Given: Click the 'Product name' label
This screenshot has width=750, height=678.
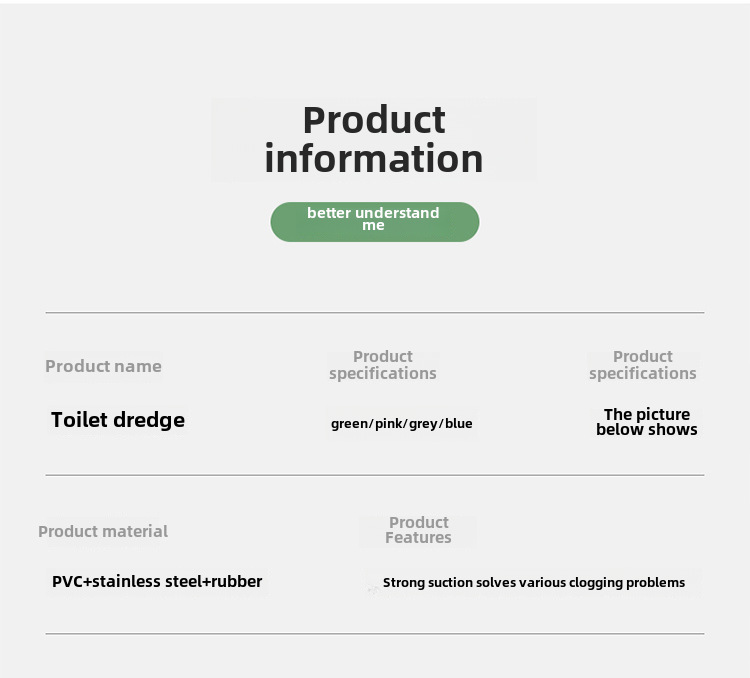Looking at the screenshot, I should 103,367.
